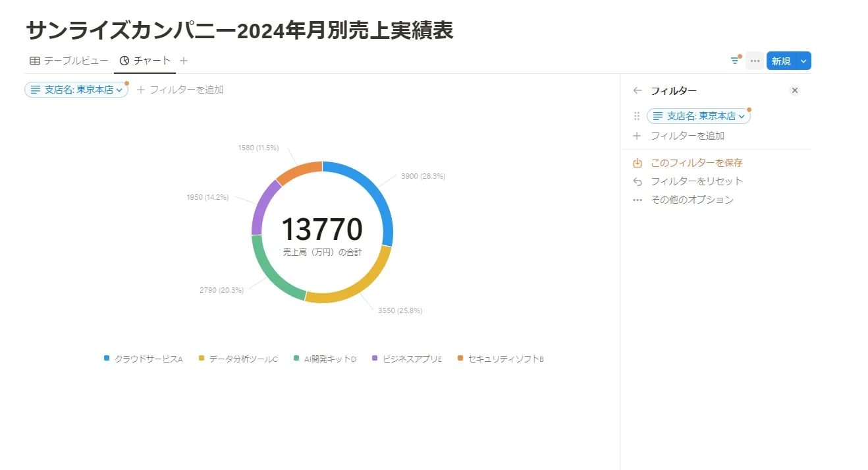The image size is (868, 470).
Task: Select the チャート tab
Action: pyautogui.click(x=145, y=61)
